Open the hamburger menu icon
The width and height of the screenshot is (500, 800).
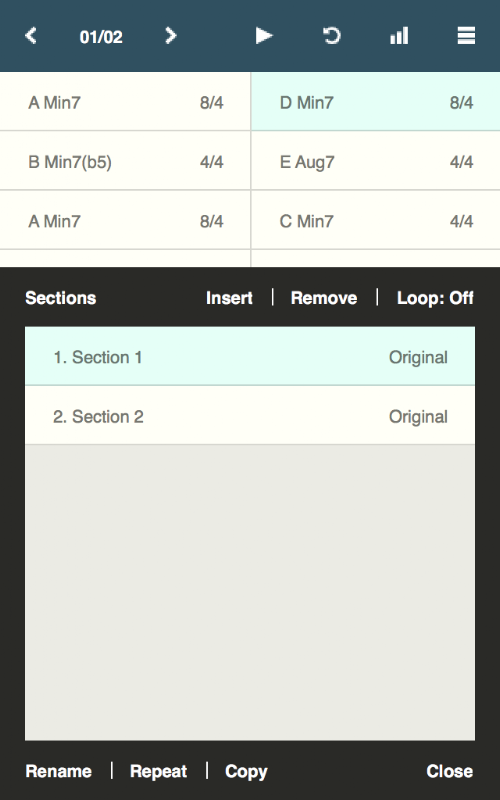(466, 36)
